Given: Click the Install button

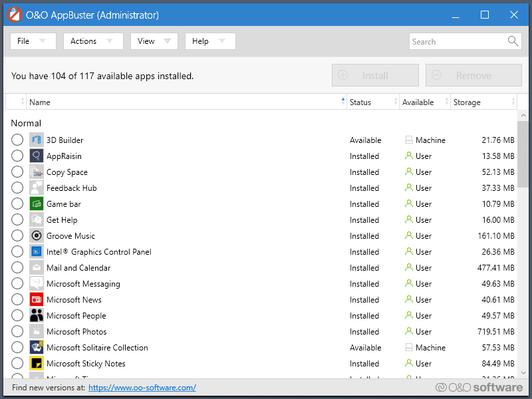Looking at the screenshot, I should (375, 75).
